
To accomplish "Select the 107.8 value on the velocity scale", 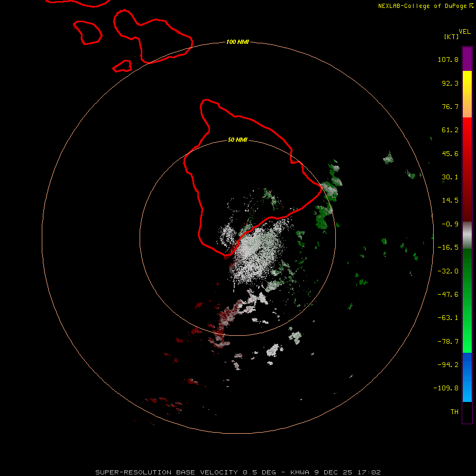I will (448, 59).
